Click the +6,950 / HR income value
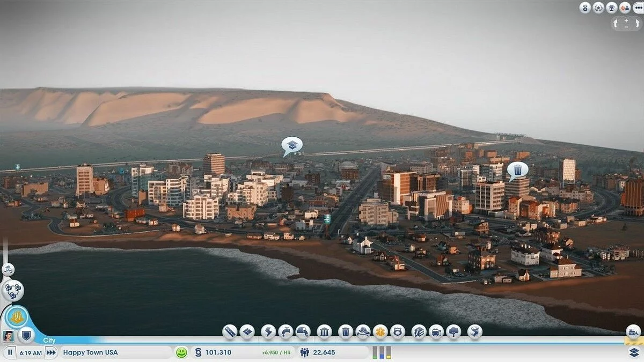The height and width of the screenshot is (362, 644). pyautogui.click(x=276, y=353)
